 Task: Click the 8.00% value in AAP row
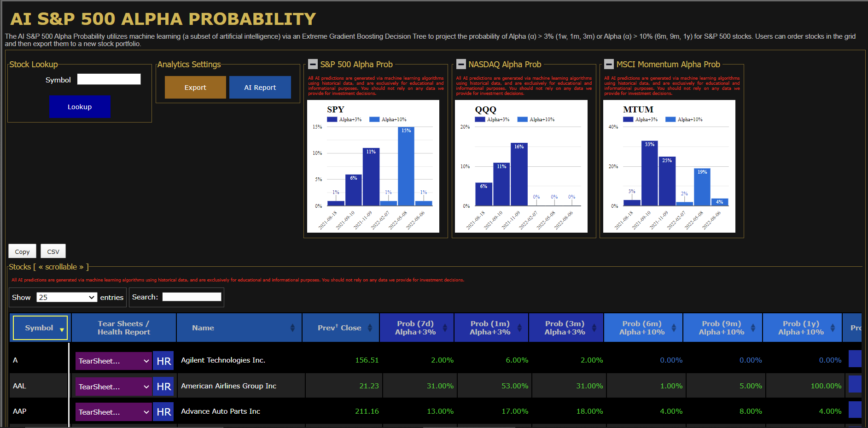[x=751, y=411]
